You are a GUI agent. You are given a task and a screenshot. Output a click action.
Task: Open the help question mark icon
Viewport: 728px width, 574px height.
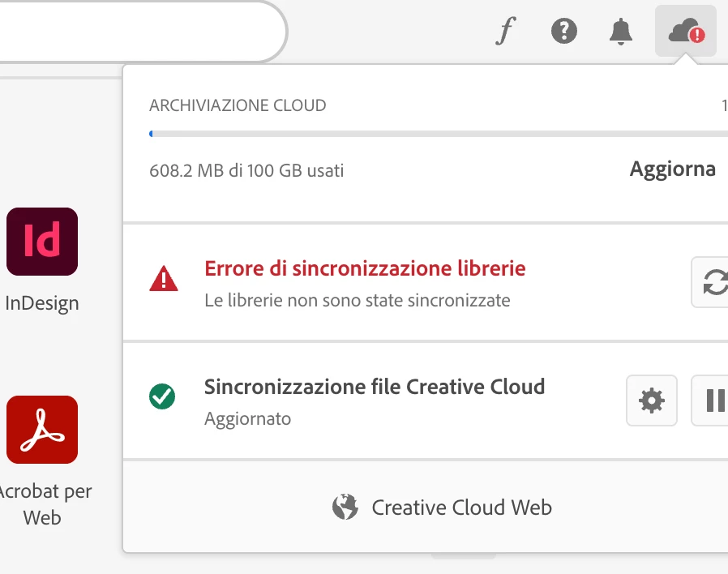pyautogui.click(x=563, y=31)
